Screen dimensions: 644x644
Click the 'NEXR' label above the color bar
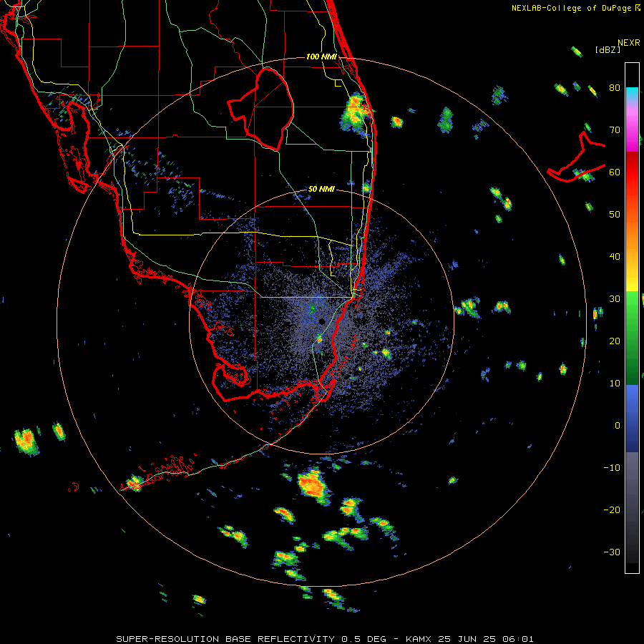(629, 43)
